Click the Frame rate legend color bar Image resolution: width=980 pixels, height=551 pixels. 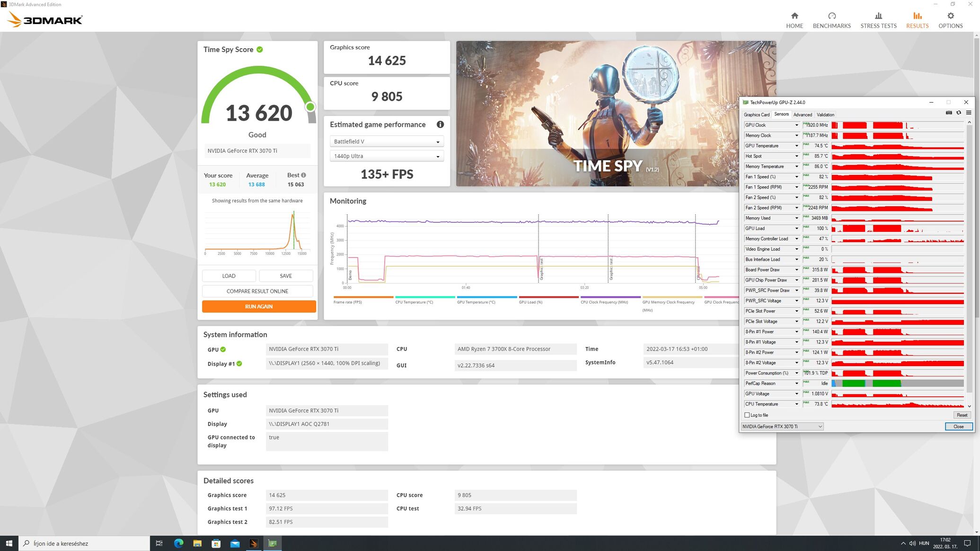point(363,297)
